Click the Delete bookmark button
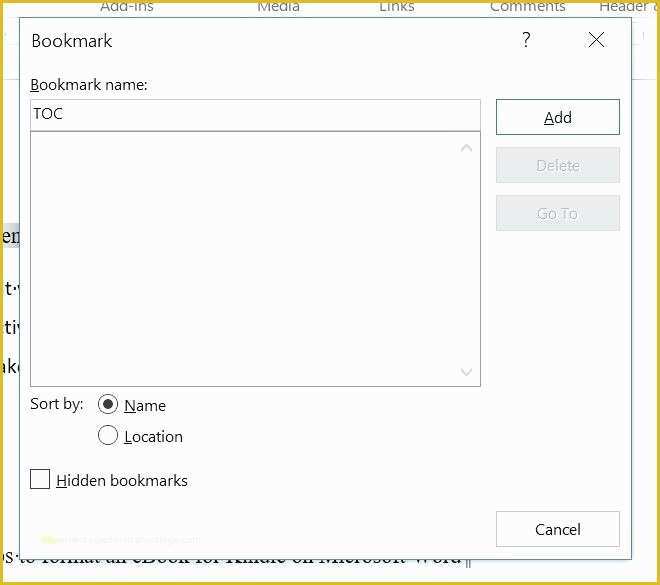This screenshot has height=585, width=660. 557,165
